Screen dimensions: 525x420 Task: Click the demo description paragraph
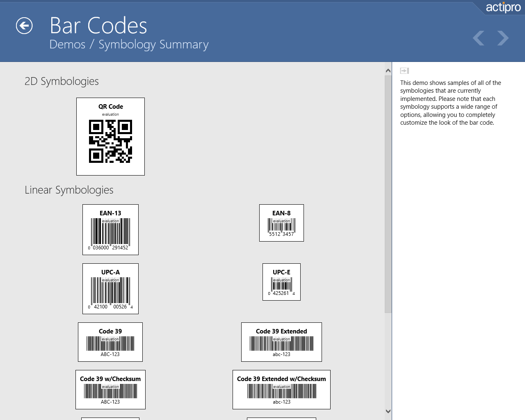point(451,103)
